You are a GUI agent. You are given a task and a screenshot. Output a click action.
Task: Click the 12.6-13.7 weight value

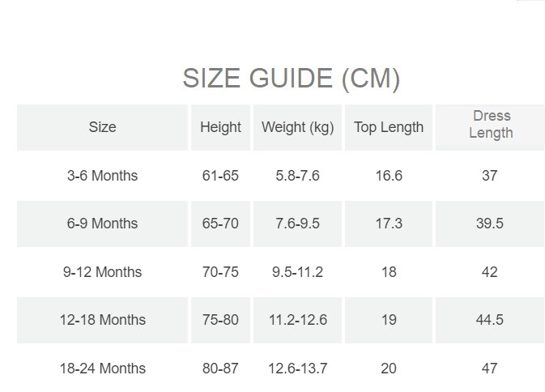[x=297, y=369]
